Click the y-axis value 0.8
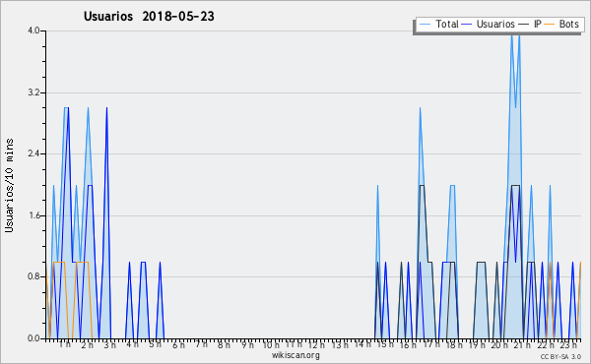Image resolution: width=591 pixels, height=364 pixels. pos(33,277)
